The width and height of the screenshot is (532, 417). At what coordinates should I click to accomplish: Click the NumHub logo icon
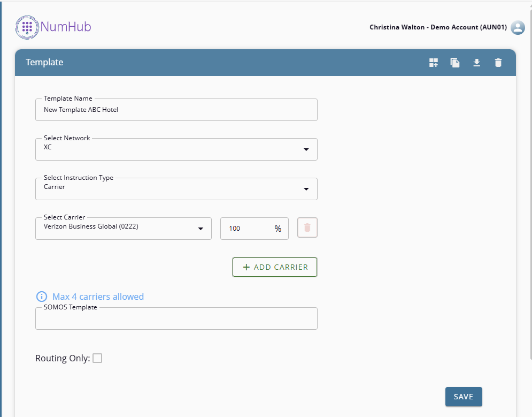pos(27,26)
